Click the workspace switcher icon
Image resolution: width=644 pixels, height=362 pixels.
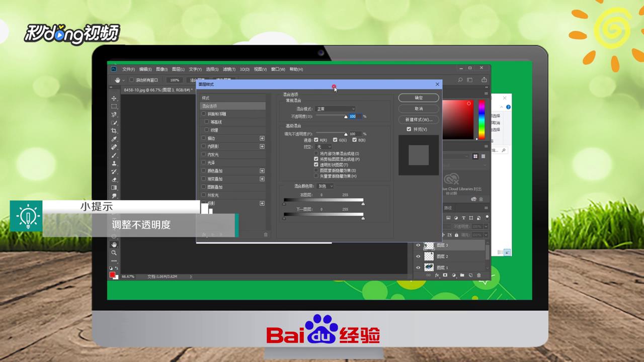pyautogui.click(x=470, y=80)
